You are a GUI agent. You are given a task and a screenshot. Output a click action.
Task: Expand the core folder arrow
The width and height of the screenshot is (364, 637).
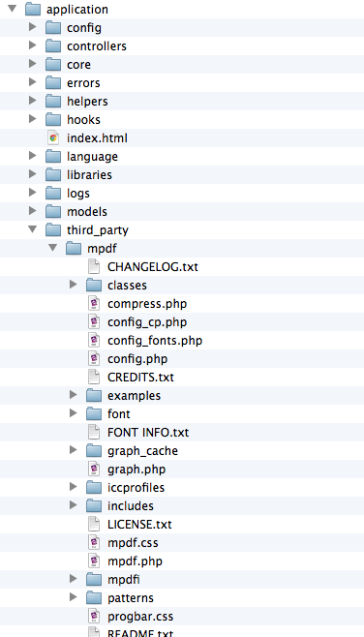[33, 63]
